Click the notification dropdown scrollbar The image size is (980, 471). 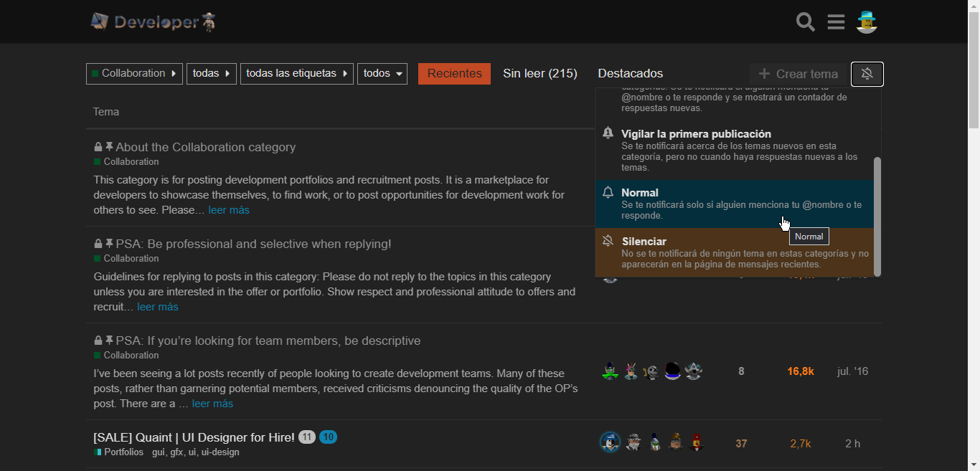tap(877, 215)
